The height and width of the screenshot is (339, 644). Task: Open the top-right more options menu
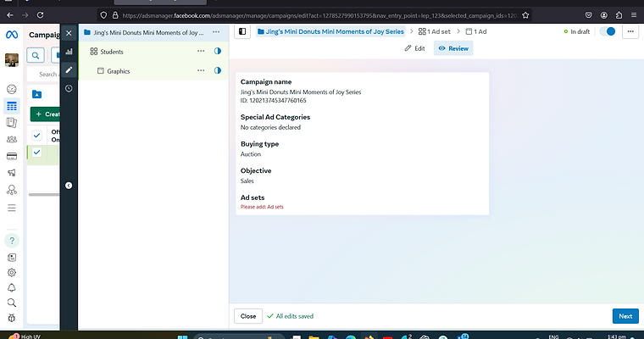pos(630,31)
